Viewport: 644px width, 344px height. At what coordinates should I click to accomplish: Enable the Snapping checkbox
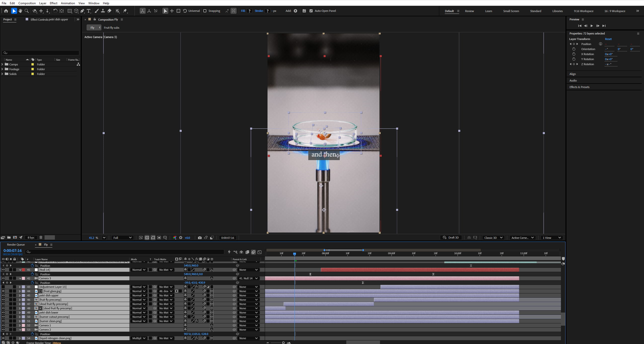(x=205, y=11)
